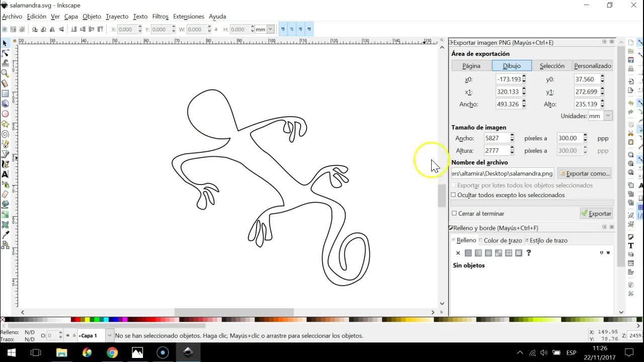The width and height of the screenshot is (644, 362).
Task: Enable 'Cerrar al terminar' checkbox
Action: click(x=454, y=214)
